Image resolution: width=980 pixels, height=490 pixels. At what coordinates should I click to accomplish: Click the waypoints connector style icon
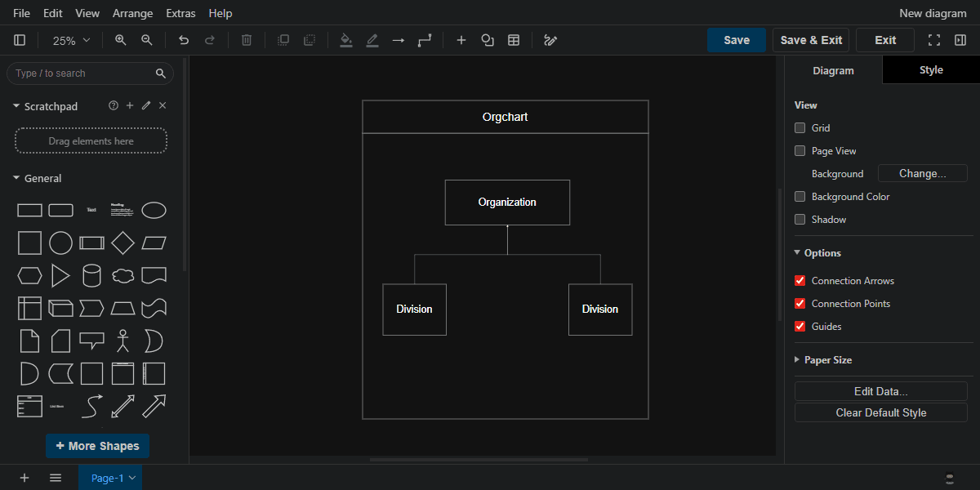[x=425, y=40]
